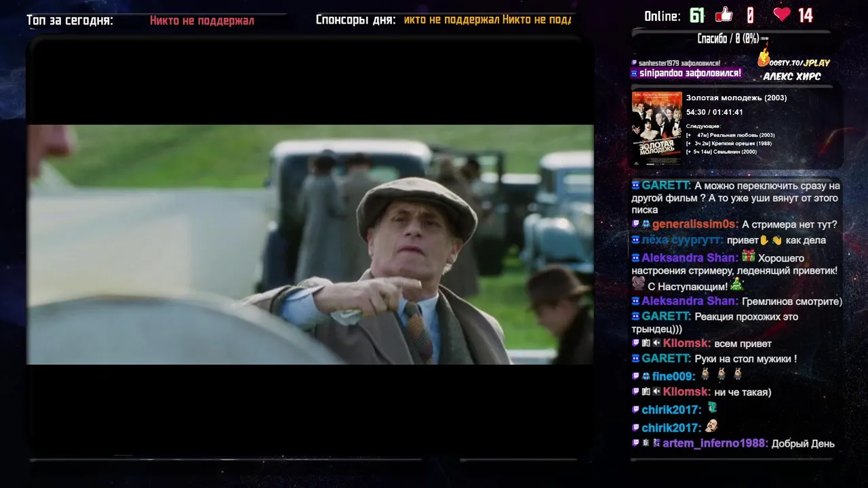Click the playback time 54:30 / 01:41:41

point(714,113)
